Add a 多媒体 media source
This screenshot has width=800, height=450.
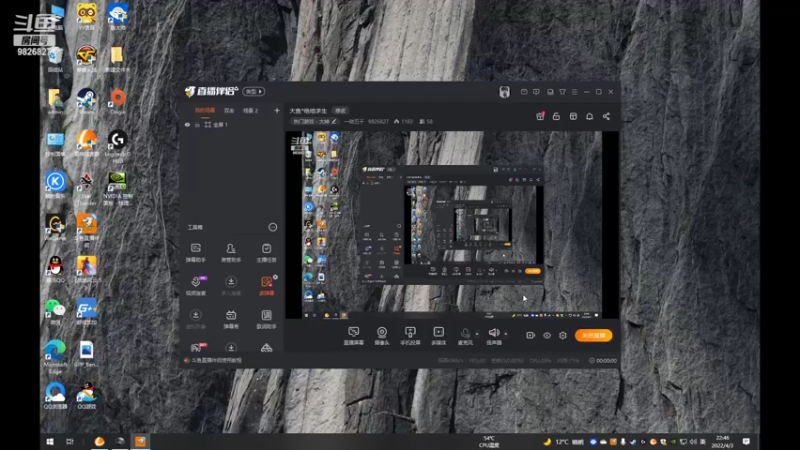click(x=438, y=336)
